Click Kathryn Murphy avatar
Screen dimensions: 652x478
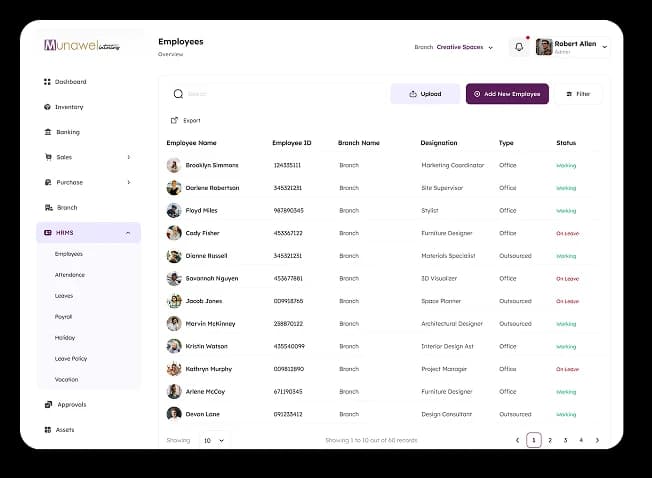[174, 369]
